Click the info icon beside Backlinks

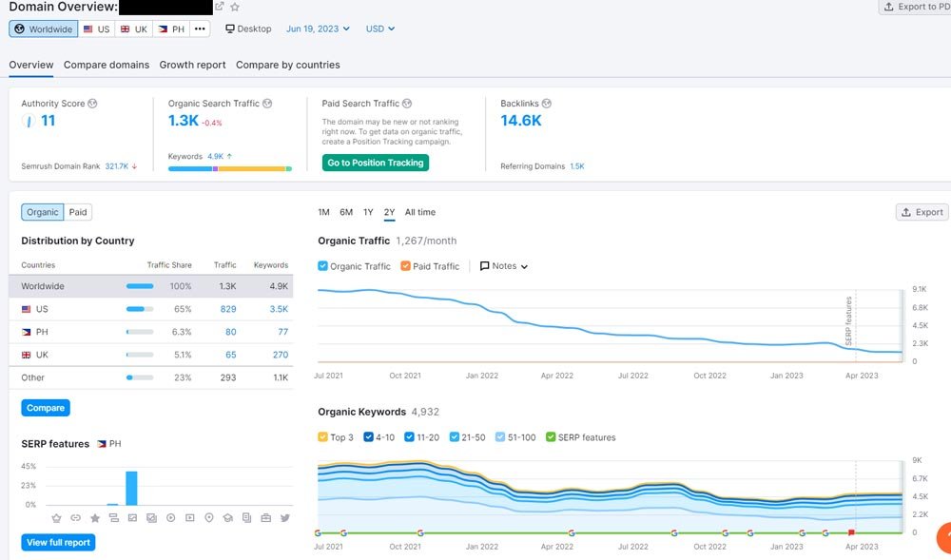547,104
